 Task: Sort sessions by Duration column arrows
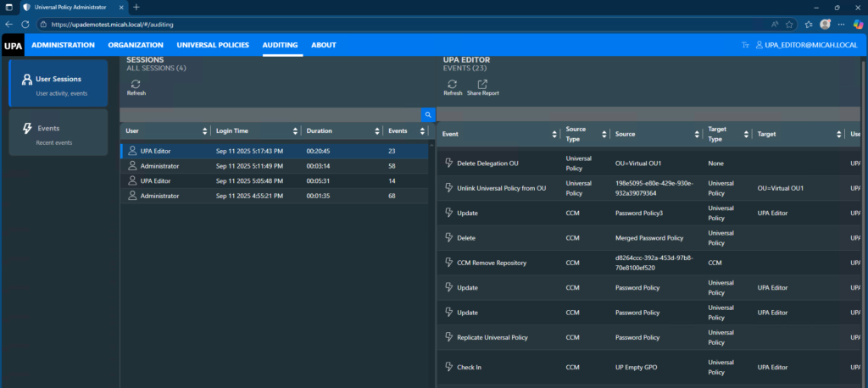pyautogui.click(x=376, y=131)
